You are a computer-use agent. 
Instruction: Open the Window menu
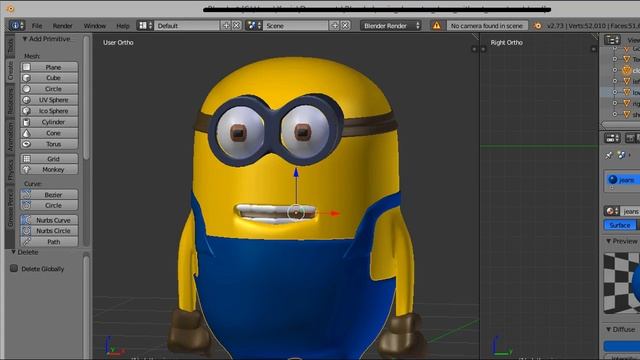95,26
